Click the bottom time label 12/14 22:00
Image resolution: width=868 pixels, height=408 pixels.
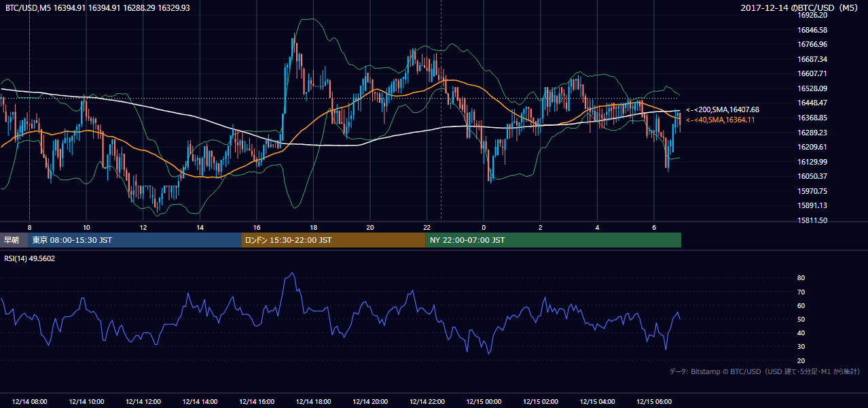[x=427, y=402]
